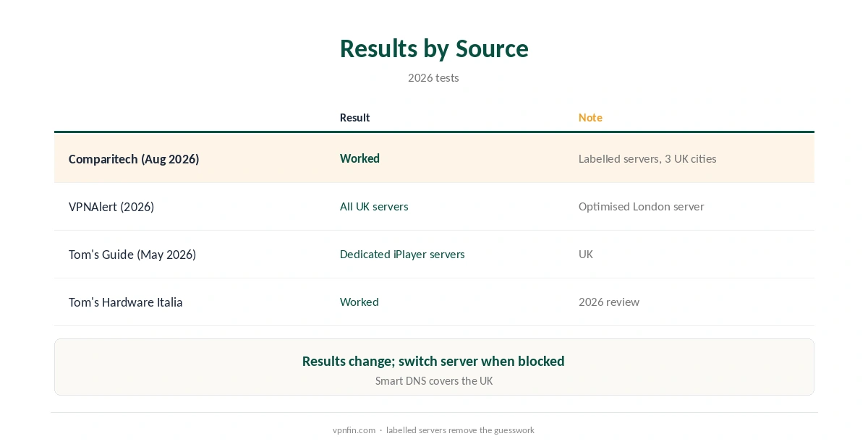Select the 'Comparitech (Aug 2026)' row label
Screen dimensions: 868x444
pos(134,159)
